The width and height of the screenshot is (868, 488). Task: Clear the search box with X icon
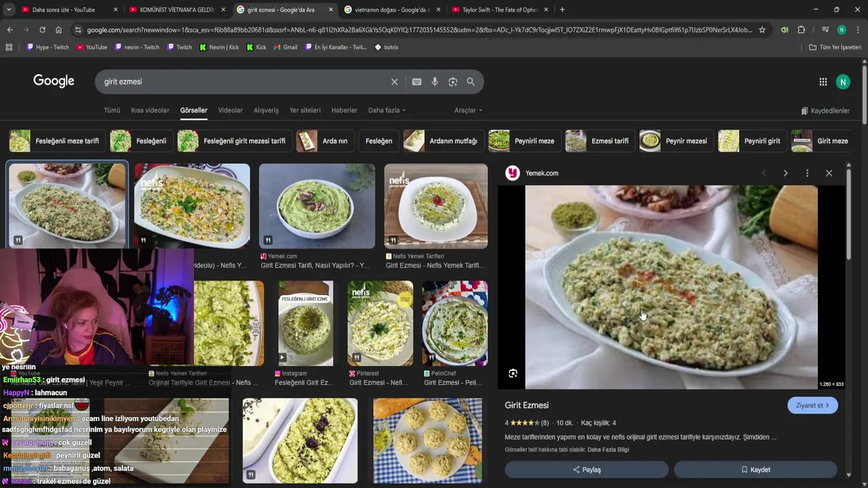394,82
